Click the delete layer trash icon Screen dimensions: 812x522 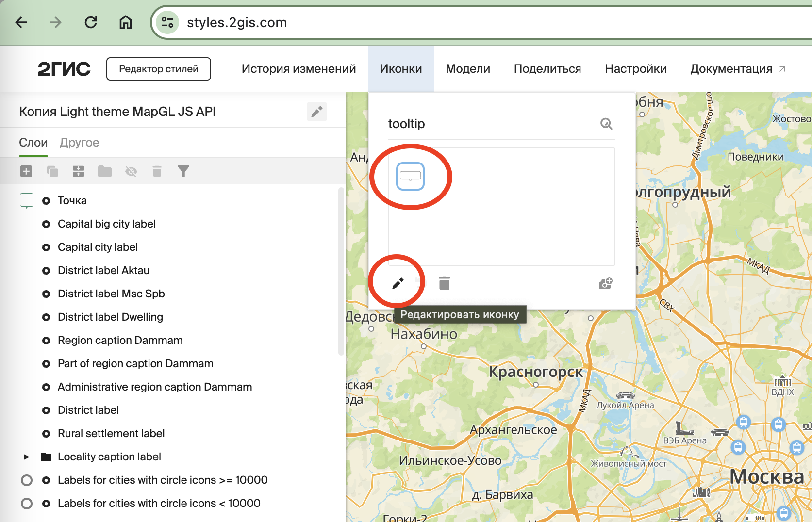point(157,171)
